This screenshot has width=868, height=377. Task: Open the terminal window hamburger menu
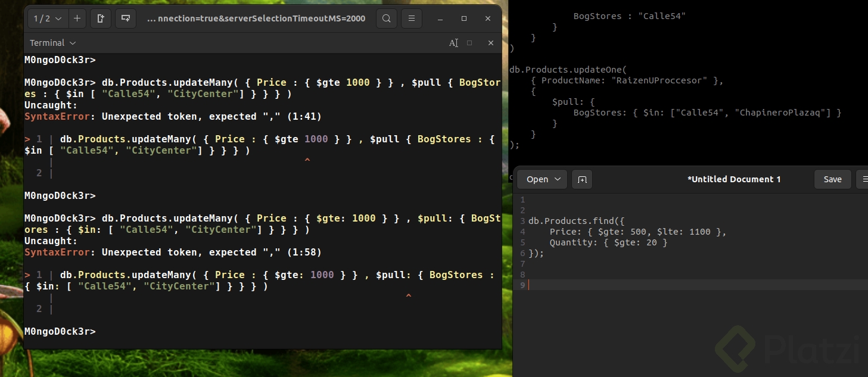[x=411, y=19]
